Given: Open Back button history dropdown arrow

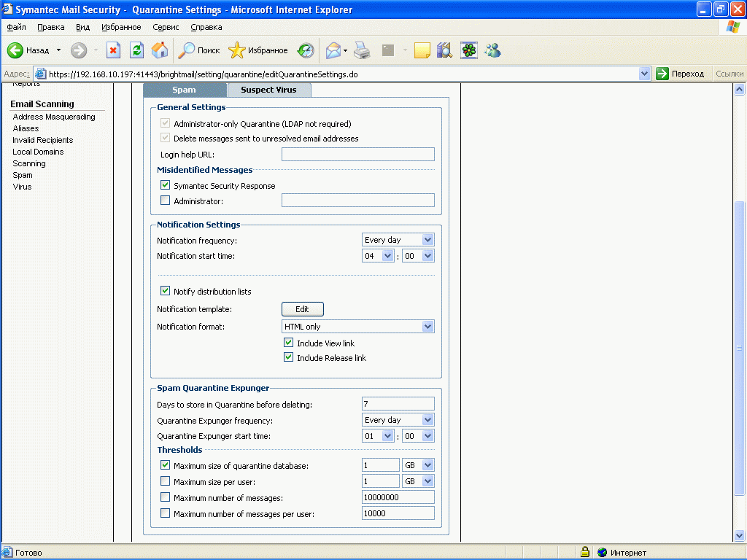Looking at the screenshot, I should [58, 50].
